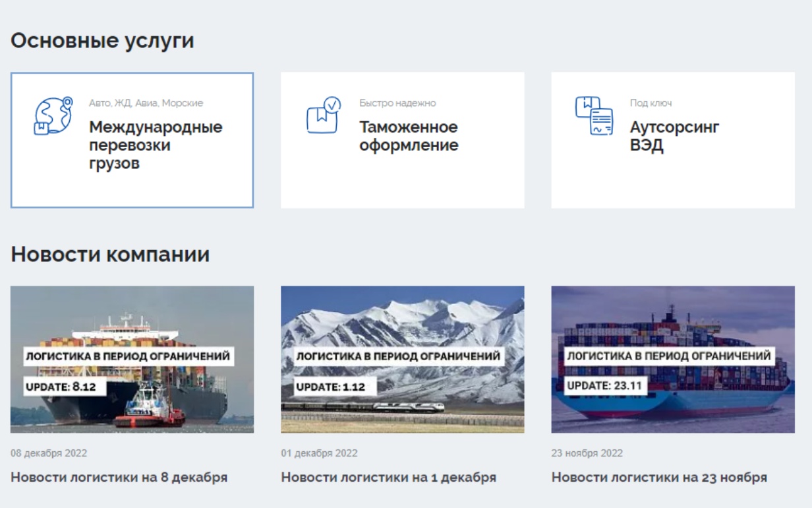Click the 'Авто, ЖД, Авиа, Морские' subtitle text
Viewport: 812px width, 508px height.
(x=146, y=103)
